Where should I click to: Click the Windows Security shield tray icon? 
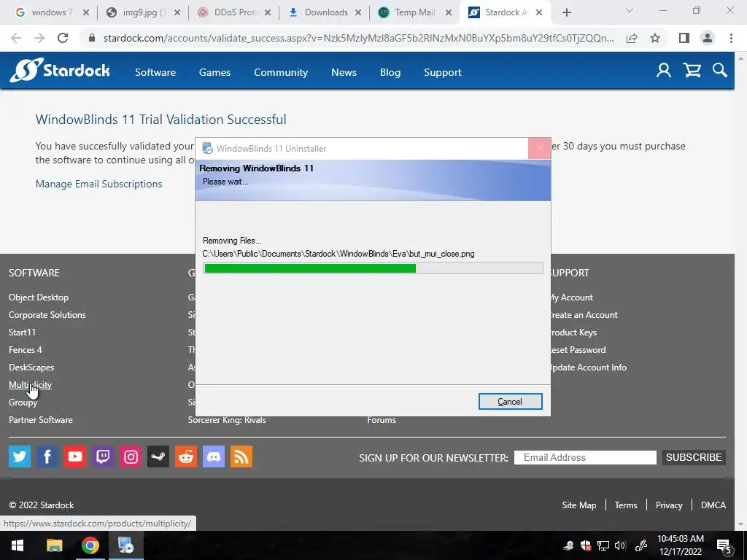click(586, 545)
